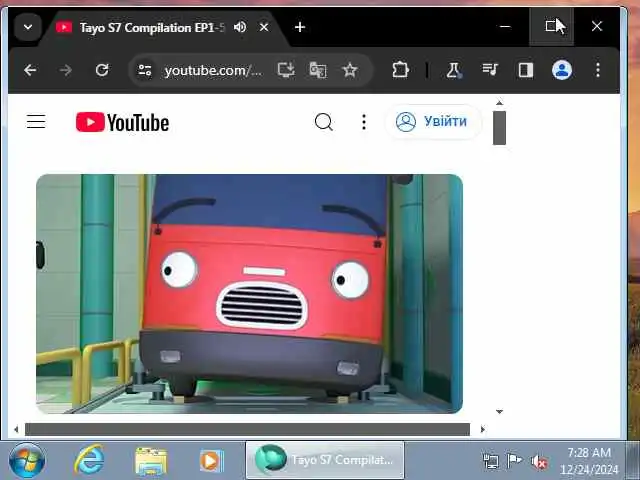640x480 pixels.
Task: Close the browser window
Action: pos(597,27)
